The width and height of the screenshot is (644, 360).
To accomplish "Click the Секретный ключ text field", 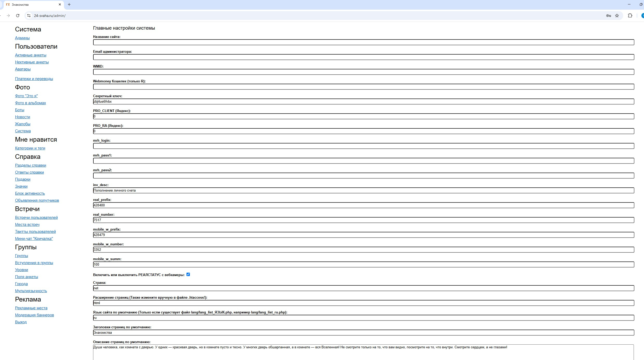I will (x=363, y=102).
